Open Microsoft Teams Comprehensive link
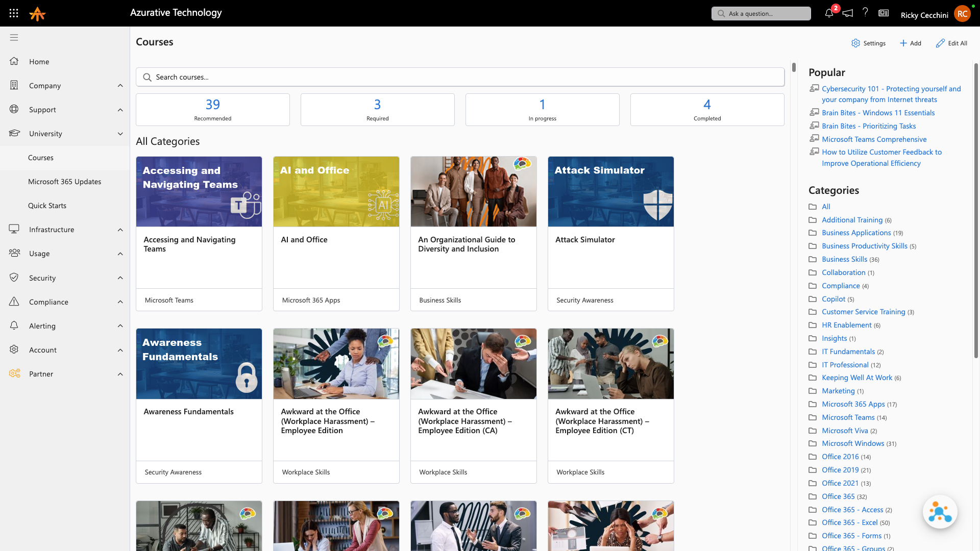This screenshot has height=551, width=980. click(874, 139)
